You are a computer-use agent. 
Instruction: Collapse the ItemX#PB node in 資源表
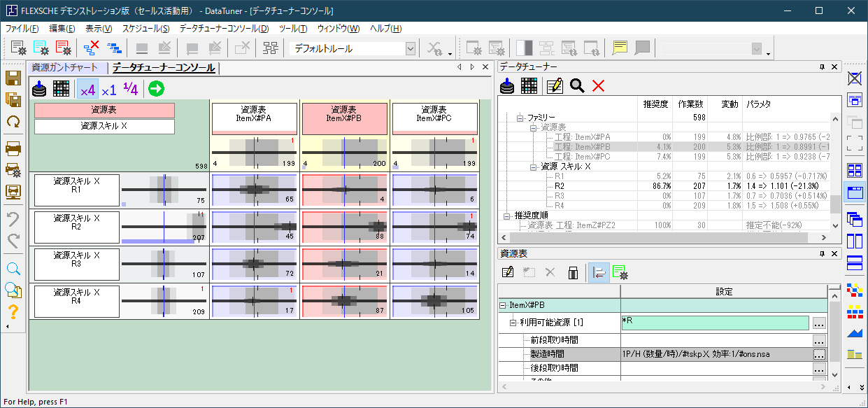tap(503, 305)
